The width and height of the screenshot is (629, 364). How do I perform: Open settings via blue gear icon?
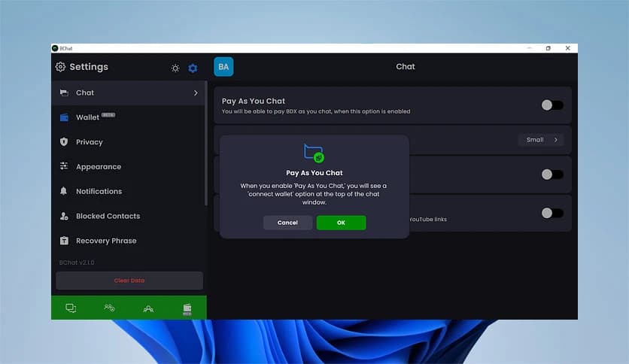click(x=193, y=68)
